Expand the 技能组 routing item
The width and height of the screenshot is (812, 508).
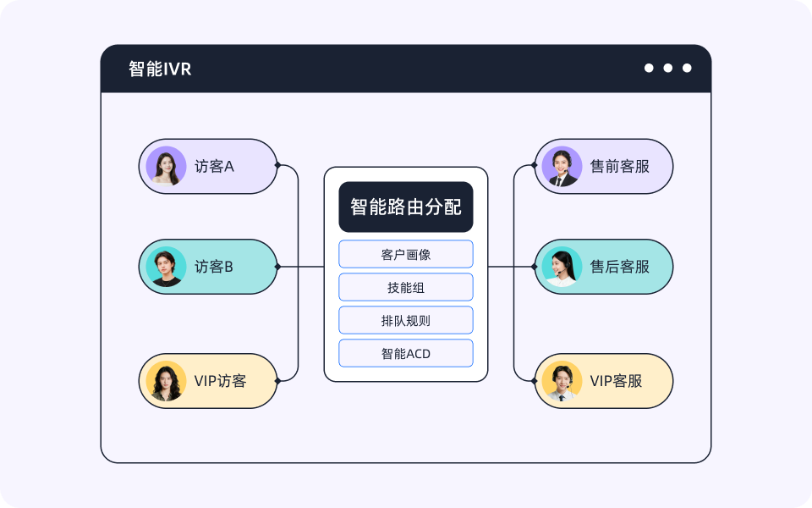coord(405,287)
